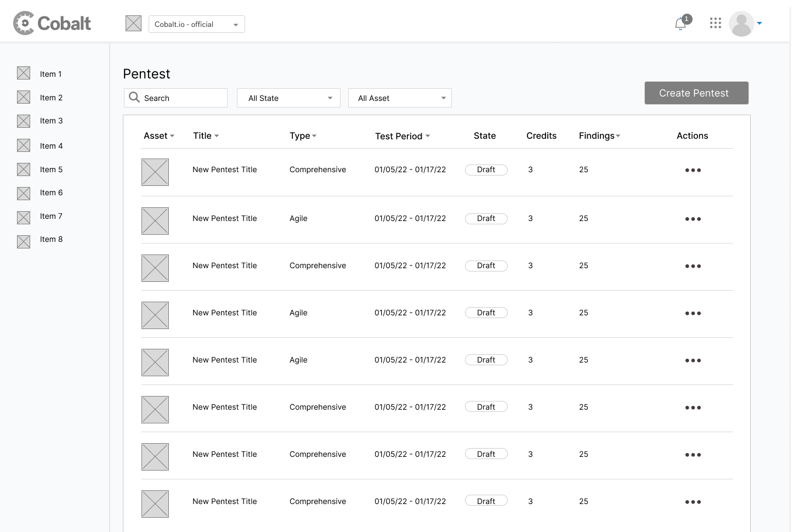794x532 pixels.
Task: Click the Actions column header
Action: (693, 135)
